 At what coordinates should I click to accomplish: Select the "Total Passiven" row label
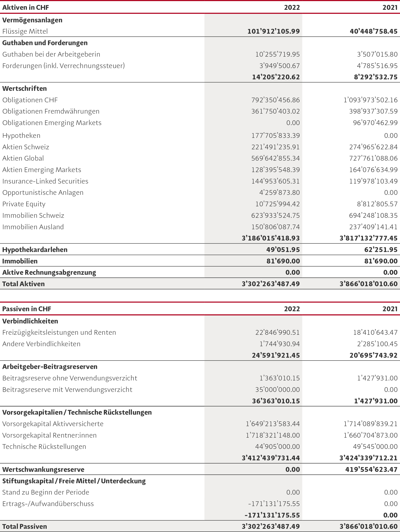click(x=24, y=526)
